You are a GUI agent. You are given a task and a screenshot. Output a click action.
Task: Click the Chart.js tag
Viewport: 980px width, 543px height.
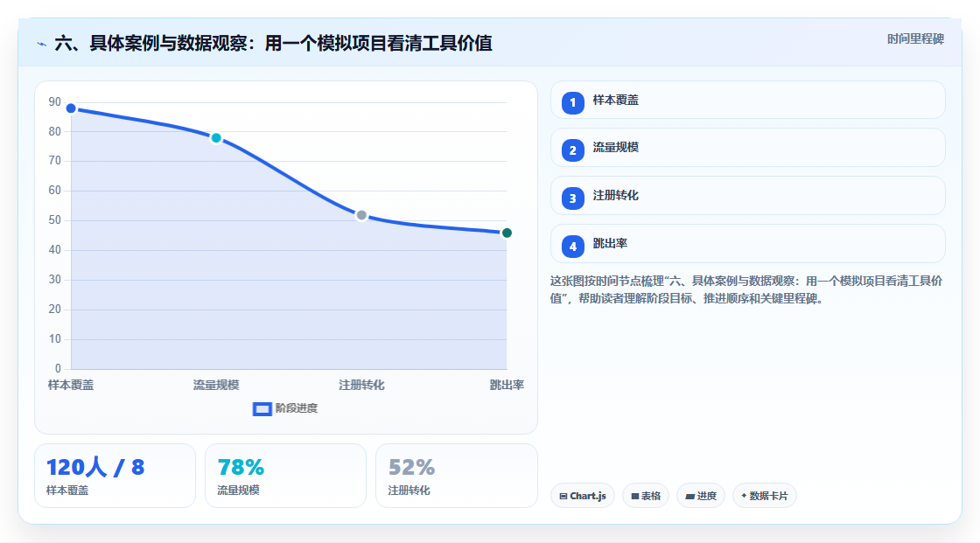[583, 496]
